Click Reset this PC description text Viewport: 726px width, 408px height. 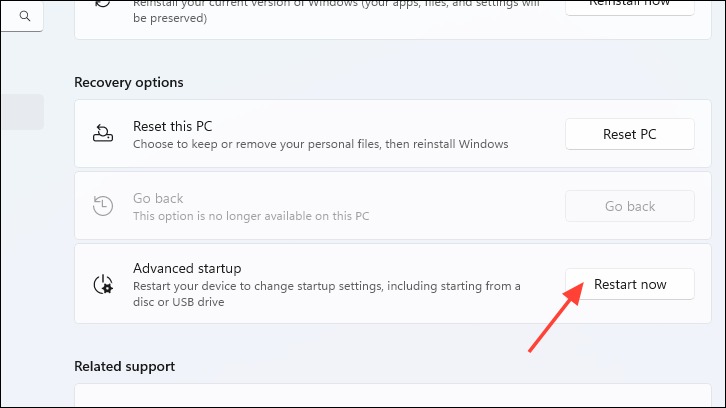pos(320,144)
